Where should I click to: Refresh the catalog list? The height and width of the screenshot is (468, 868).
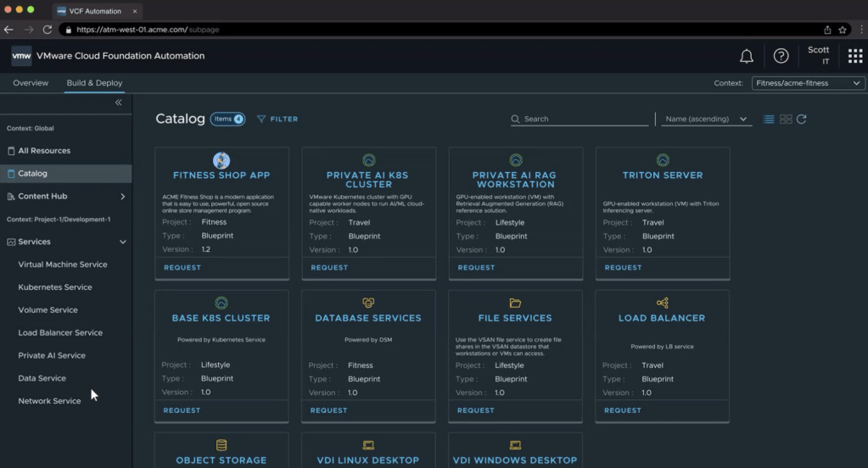click(802, 120)
